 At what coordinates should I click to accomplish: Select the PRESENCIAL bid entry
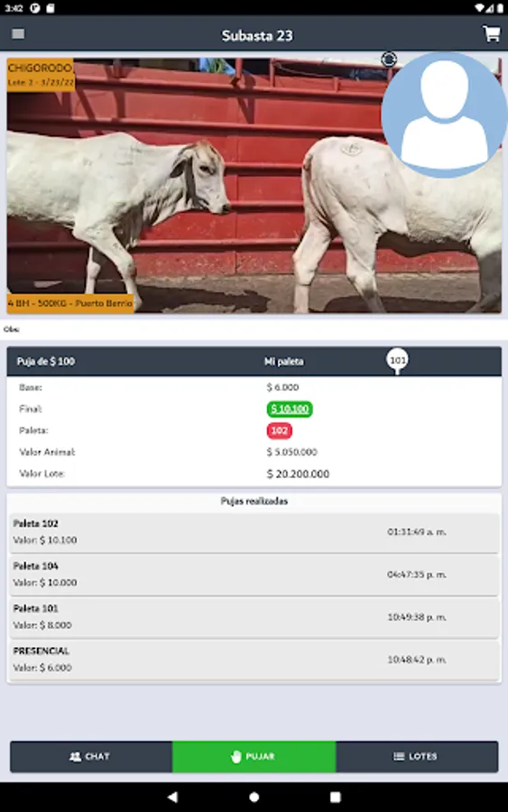254,660
